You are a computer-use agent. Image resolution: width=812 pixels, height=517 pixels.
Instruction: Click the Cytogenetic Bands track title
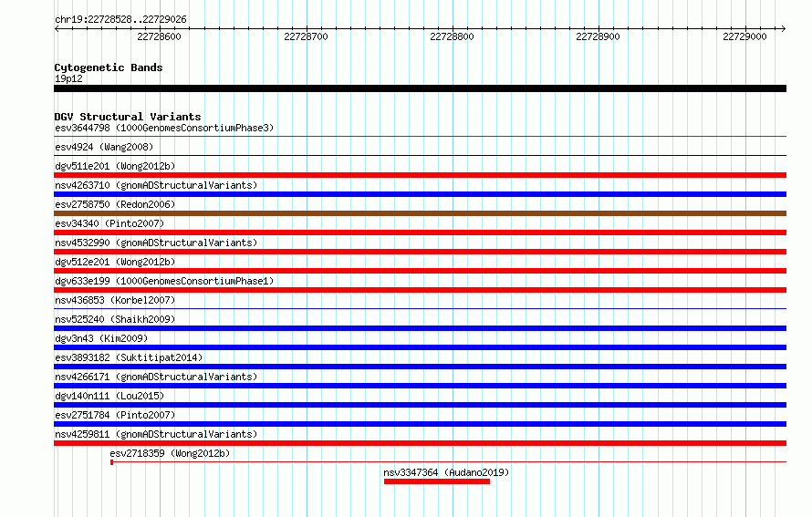point(109,67)
